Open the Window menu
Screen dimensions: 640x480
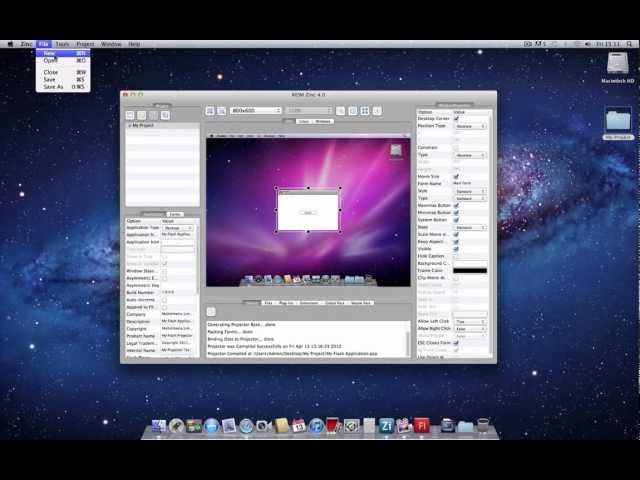[111, 44]
